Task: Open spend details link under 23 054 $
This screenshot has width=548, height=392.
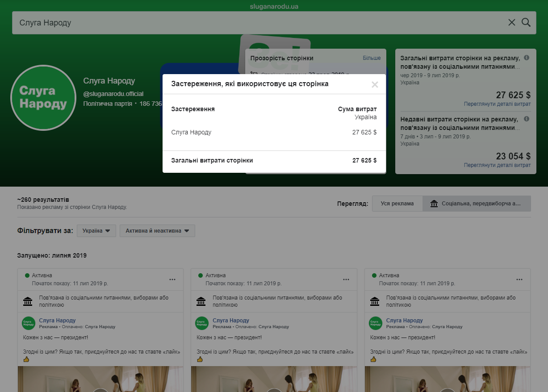Action: [497, 165]
